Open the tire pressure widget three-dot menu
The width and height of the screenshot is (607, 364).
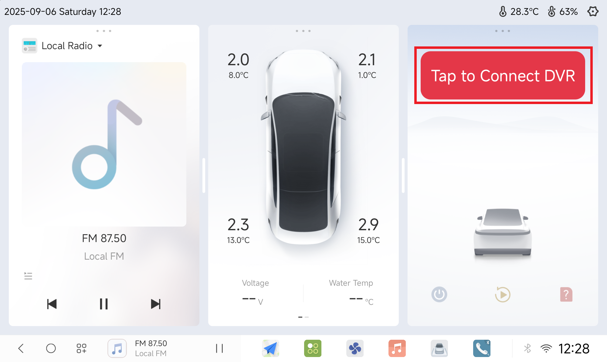[303, 31]
